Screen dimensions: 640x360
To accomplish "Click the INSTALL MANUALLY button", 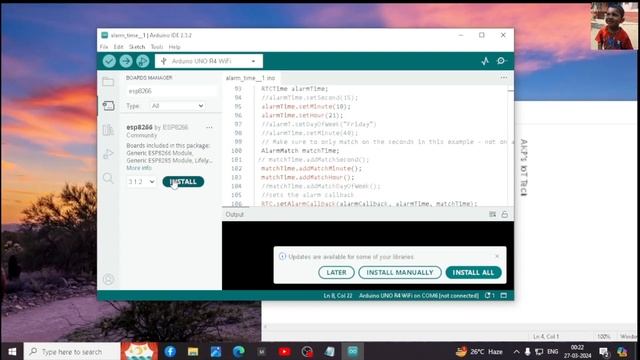I will point(400,272).
